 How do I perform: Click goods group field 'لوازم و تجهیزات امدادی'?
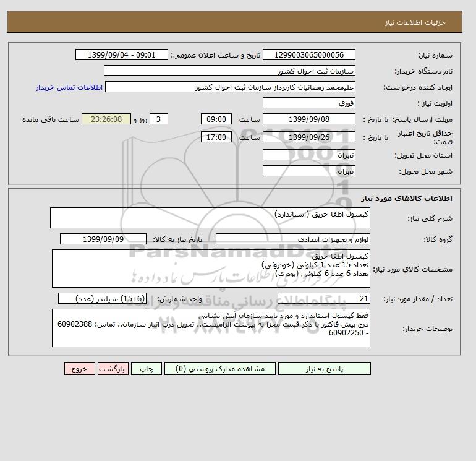pyautogui.click(x=292, y=239)
